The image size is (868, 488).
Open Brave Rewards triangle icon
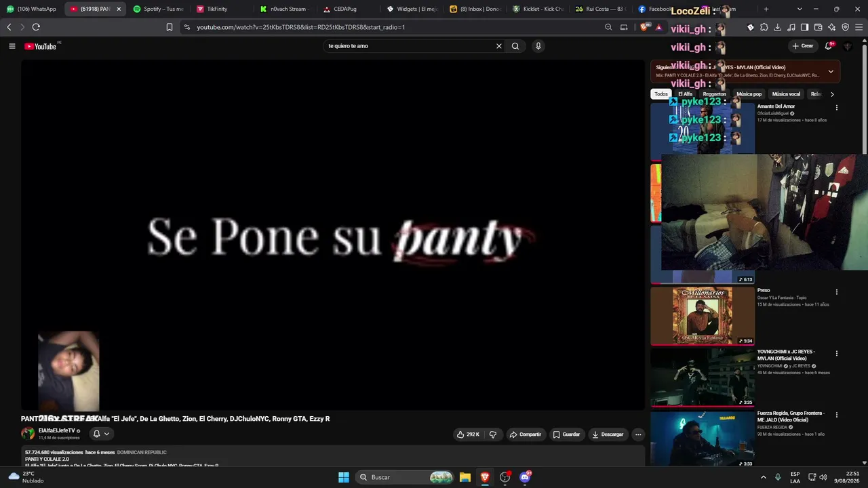(658, 27)
